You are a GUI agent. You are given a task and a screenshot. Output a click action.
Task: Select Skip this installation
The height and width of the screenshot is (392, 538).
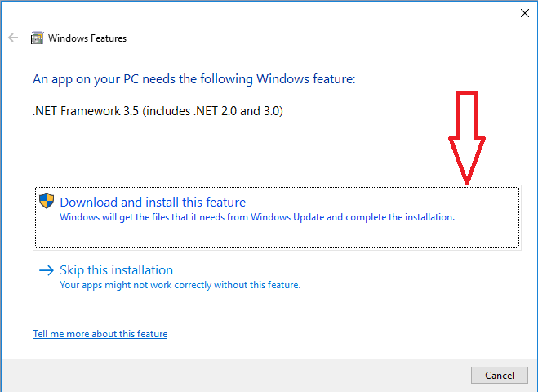116,270
